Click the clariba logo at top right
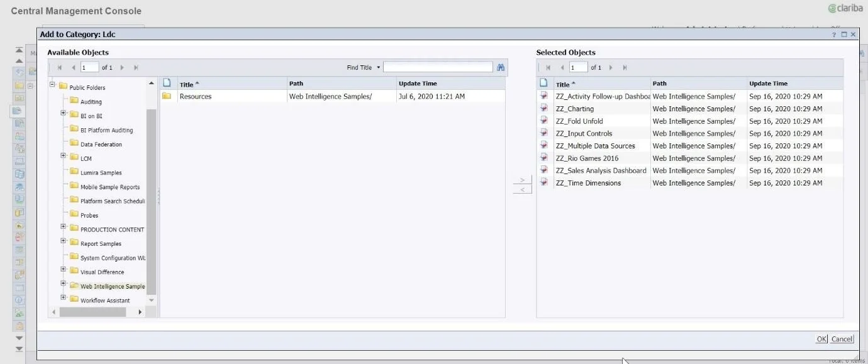868x364 pixels. [845, 9]
